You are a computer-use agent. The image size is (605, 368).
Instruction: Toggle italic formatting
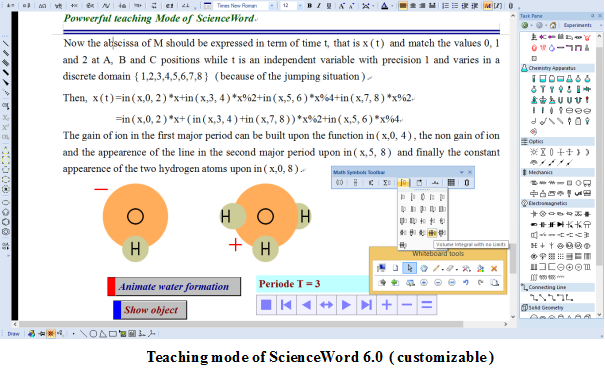pos(319,6)
